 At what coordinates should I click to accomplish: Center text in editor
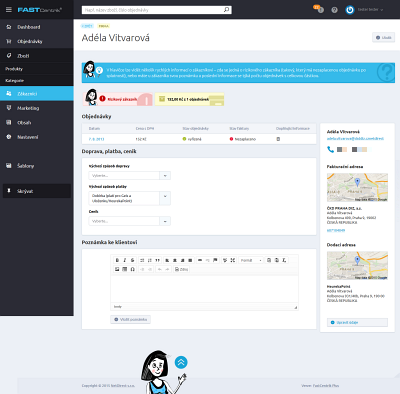(175, 260)
